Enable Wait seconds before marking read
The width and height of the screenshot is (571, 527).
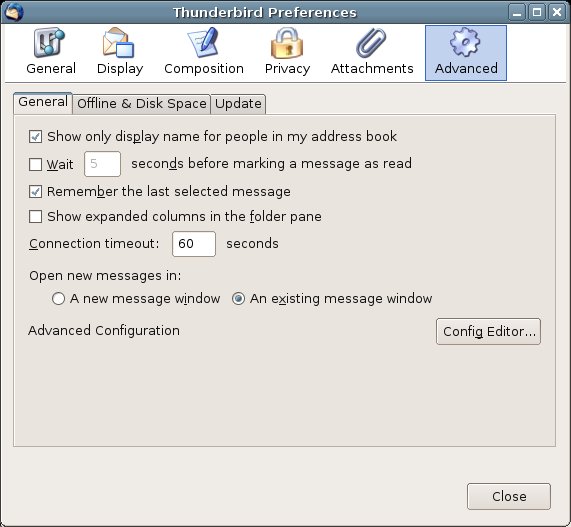pos(35,164)
